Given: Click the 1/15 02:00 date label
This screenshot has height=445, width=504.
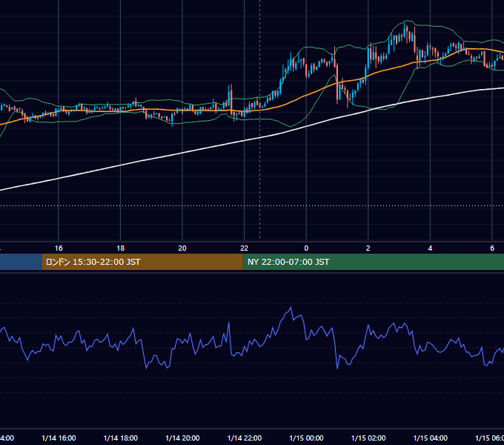Looking at the screenshot, I should [368, 438].
